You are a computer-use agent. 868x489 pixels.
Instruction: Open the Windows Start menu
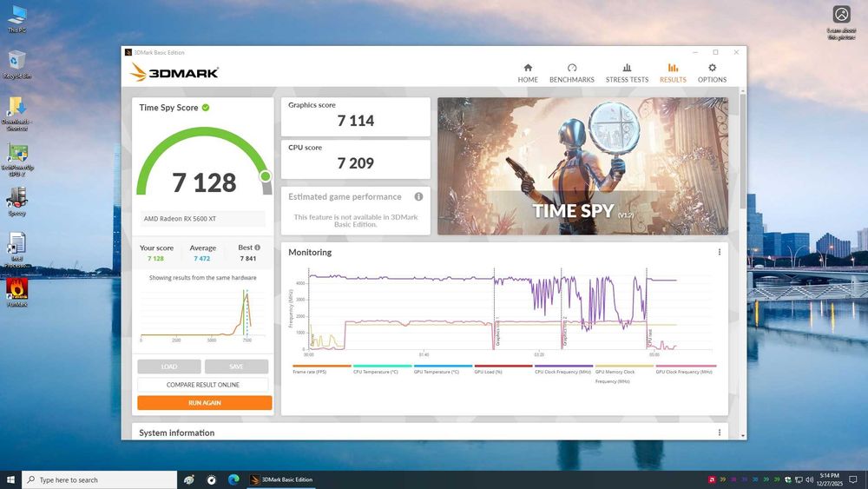click(x=10, y=479)
